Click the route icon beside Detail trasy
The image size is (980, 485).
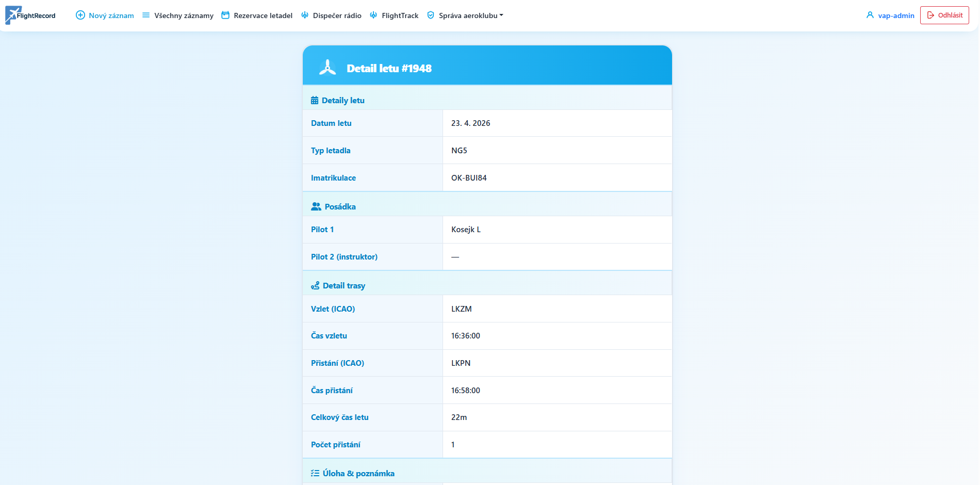click(315, 285)
